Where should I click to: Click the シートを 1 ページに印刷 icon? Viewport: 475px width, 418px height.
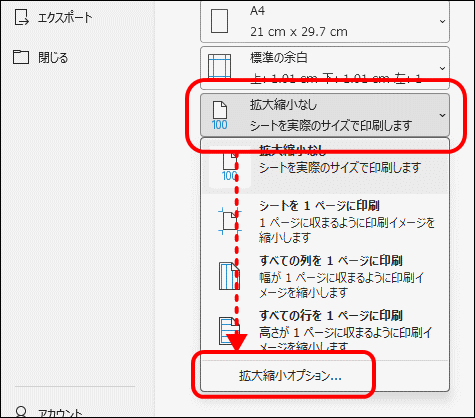point(230,220)
